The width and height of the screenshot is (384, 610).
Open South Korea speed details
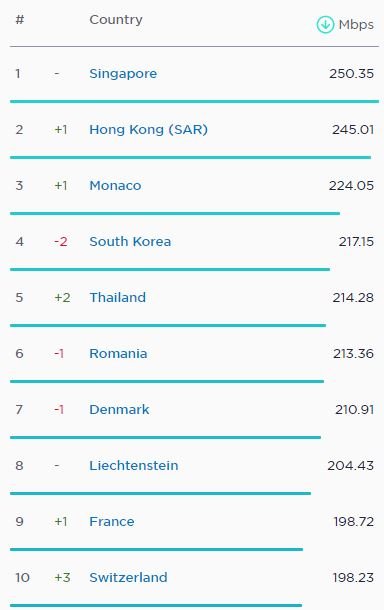click(130, 242)
